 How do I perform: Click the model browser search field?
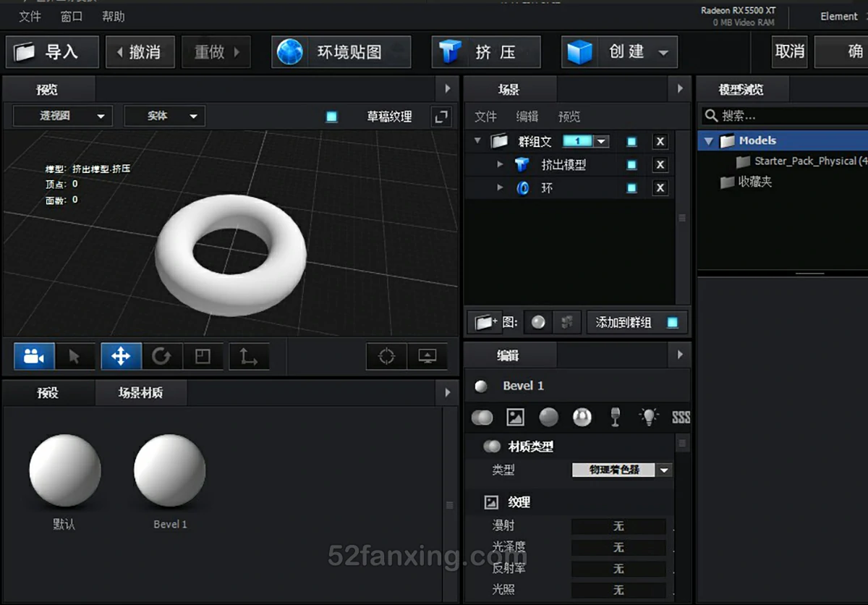(x=785, y=116)
